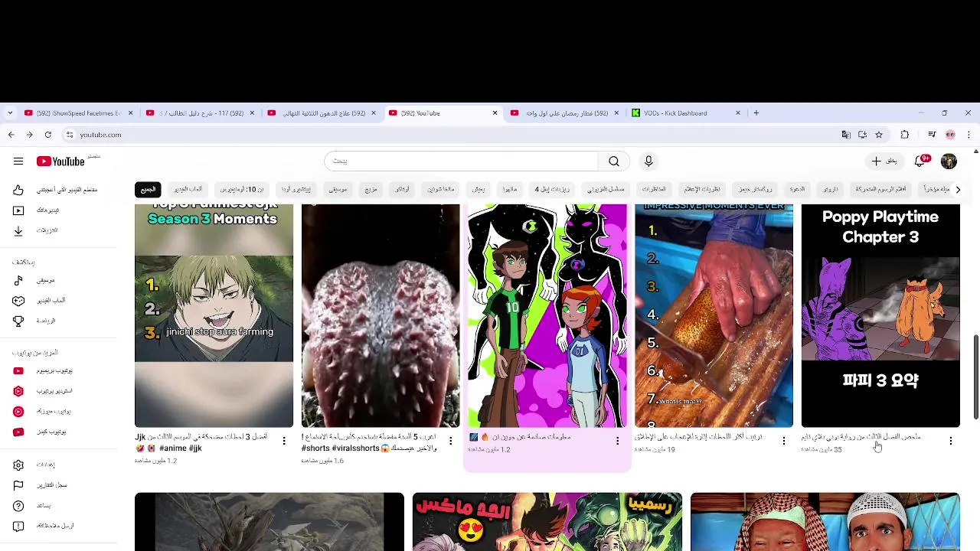Close the VODs - Kick Dashboard tab
Screen dimensions: 980x551
pos(738,113)
